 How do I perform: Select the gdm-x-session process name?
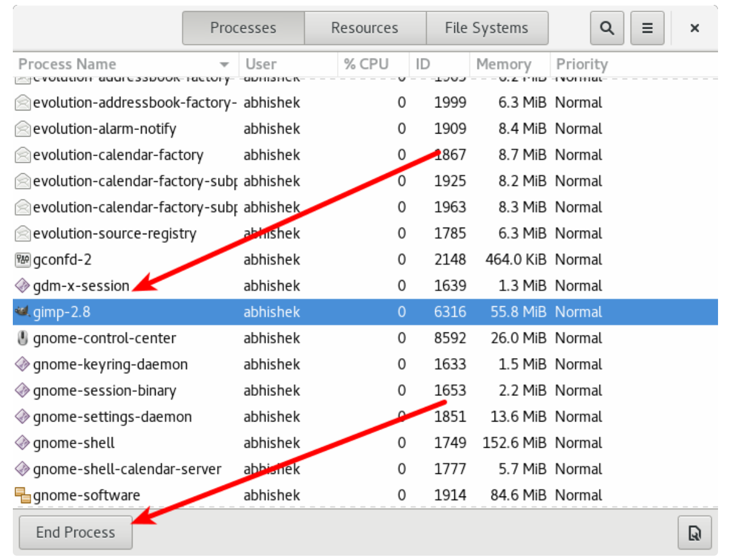[x=81, y=286]
